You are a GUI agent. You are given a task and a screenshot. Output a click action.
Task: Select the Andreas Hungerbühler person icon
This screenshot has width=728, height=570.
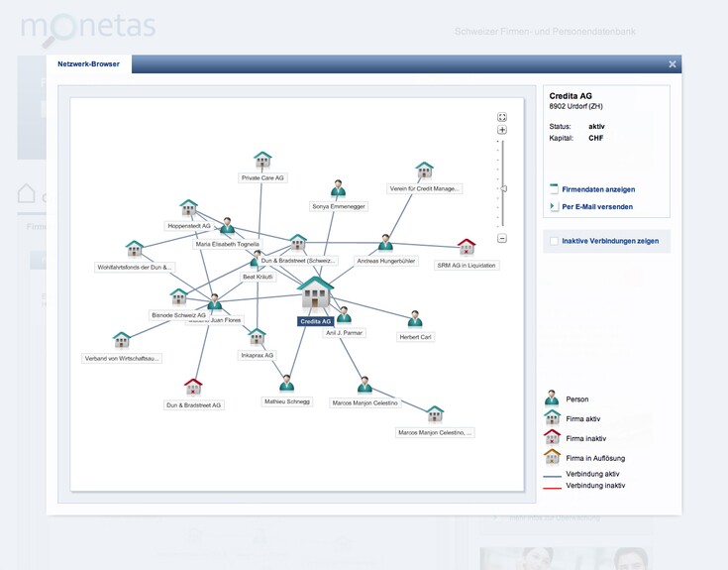click(385, 243)
